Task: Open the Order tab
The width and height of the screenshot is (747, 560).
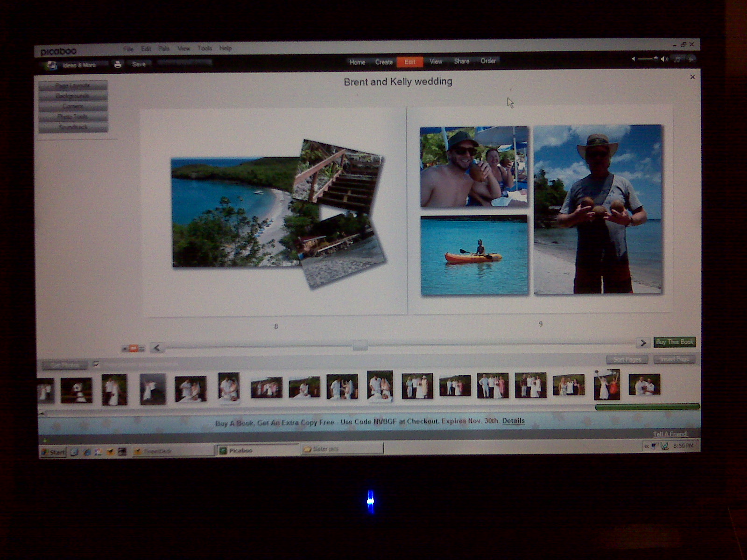Action: click(x=488, y=61)
